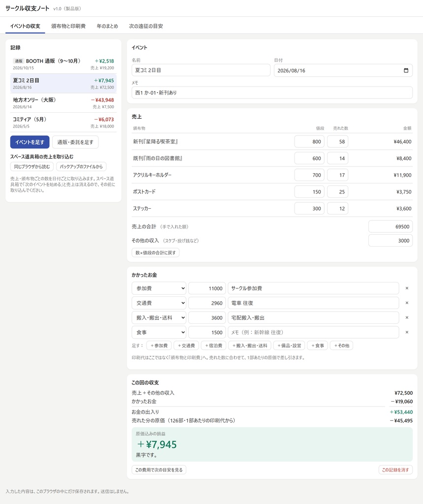Edit sold count 17 for アクリルキーホルダー
423x504 pixels.
point(337,175)
